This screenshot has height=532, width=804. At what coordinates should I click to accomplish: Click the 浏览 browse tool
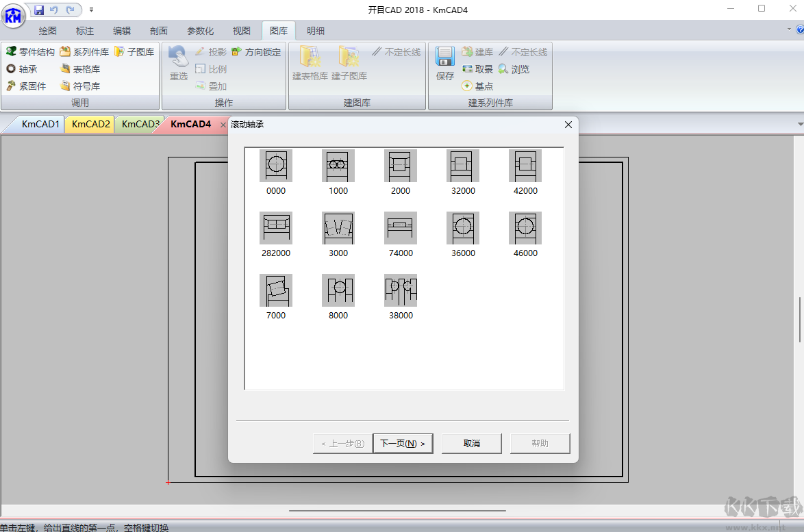coord(514,68)
